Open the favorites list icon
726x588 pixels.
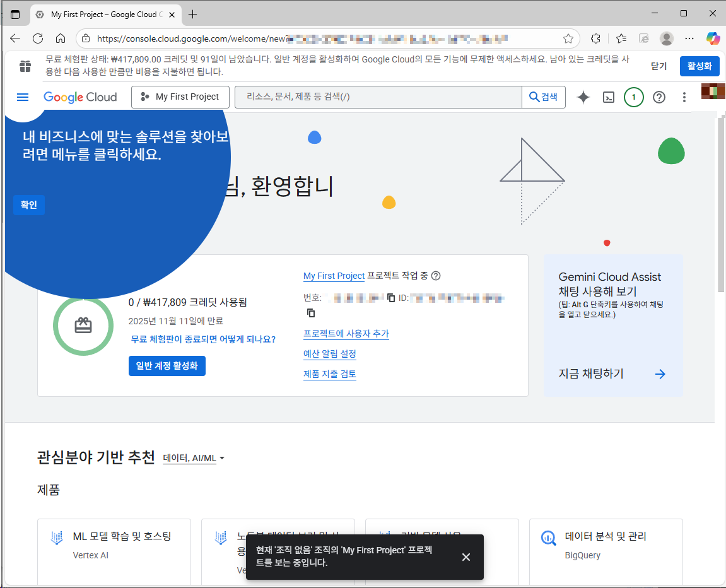621,38
